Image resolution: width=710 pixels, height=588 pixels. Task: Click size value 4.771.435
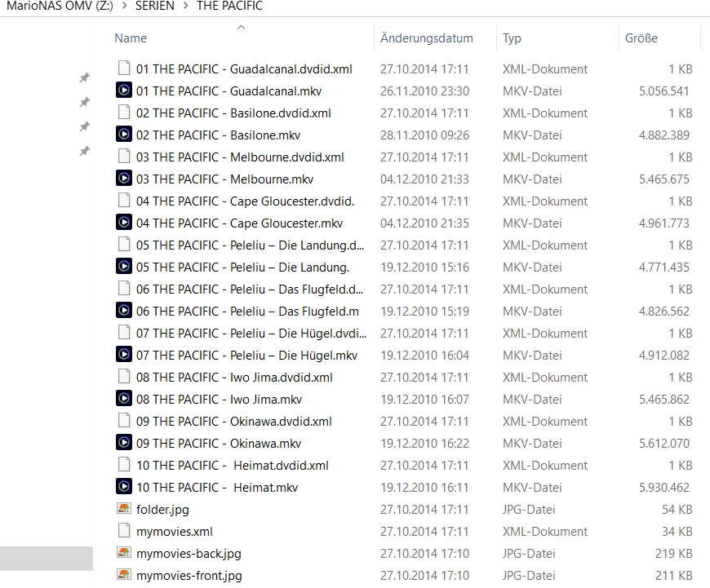[663, 267]
